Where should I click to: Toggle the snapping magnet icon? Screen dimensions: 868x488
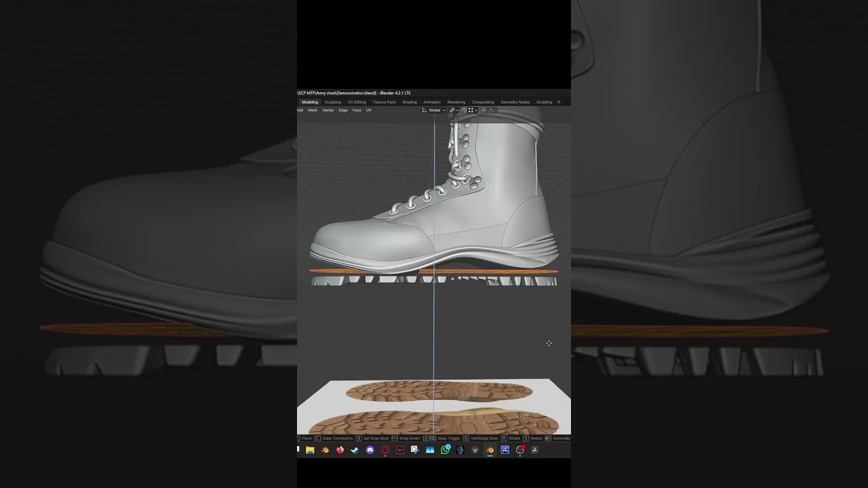464,110
